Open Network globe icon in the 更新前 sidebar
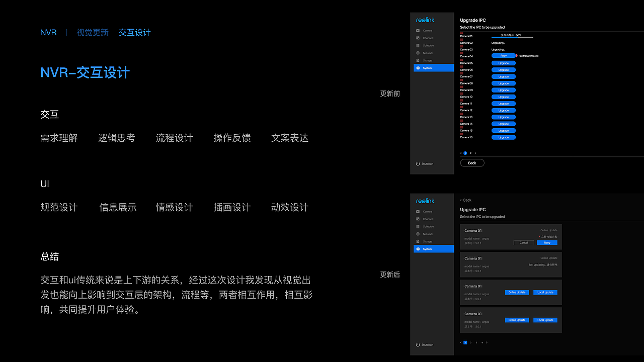The width and height of the screenshot is (644, 362). 418,53
